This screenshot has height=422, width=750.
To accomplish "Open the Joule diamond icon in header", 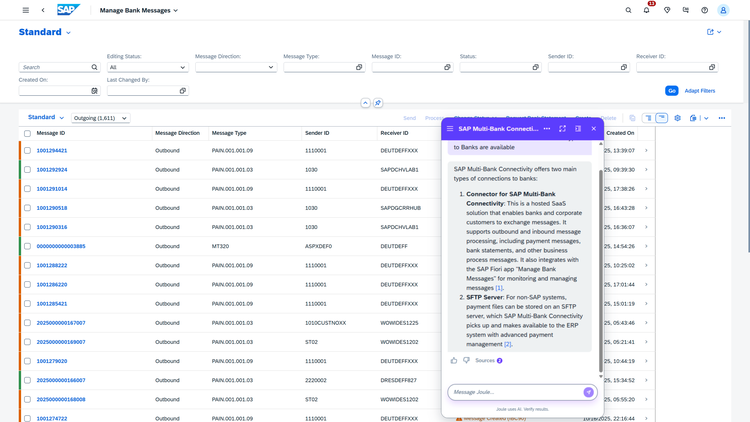I will pos(667,10).
